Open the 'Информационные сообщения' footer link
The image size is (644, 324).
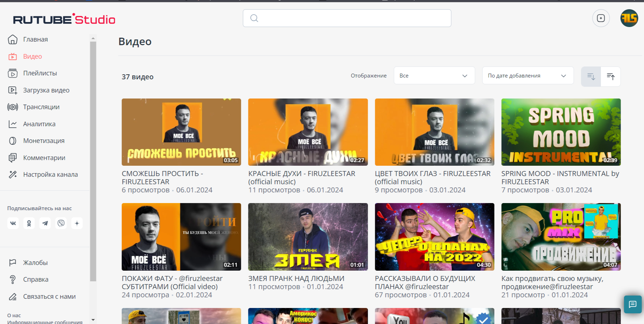click(45, 322)
